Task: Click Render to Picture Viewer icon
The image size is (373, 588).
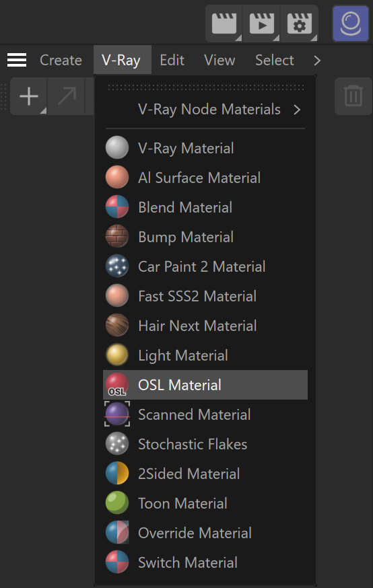Action: pyautogui.click(x=261, y=24)
